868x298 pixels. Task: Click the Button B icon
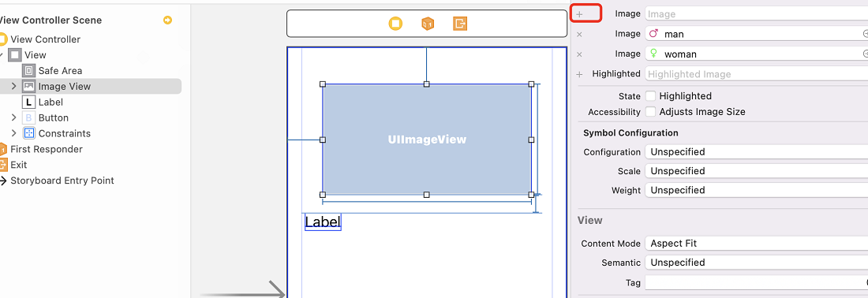tap(28, 117)
